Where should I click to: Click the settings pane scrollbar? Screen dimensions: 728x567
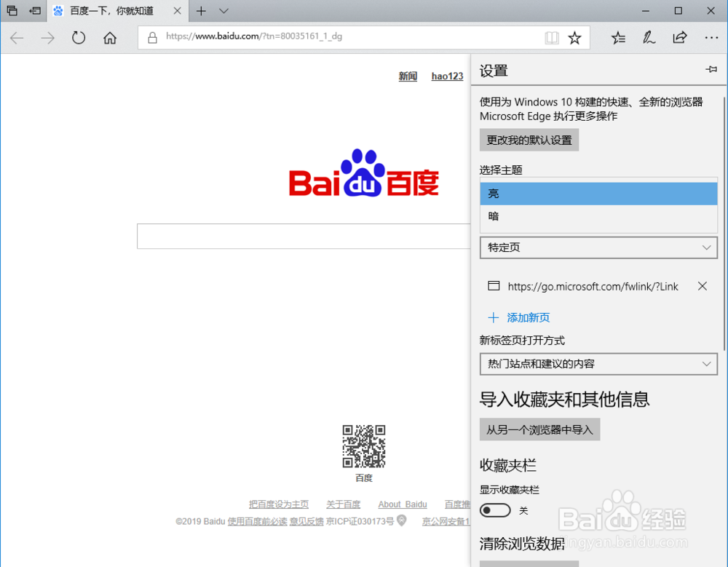[x=724, y=223]
